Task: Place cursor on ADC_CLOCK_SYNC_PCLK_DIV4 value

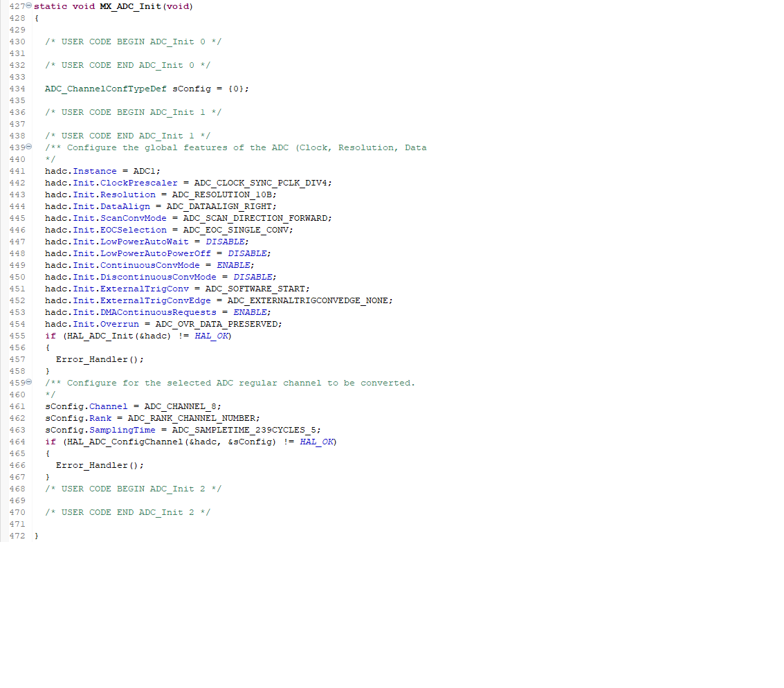Action: pyautogui.click(x=262, y=183)
